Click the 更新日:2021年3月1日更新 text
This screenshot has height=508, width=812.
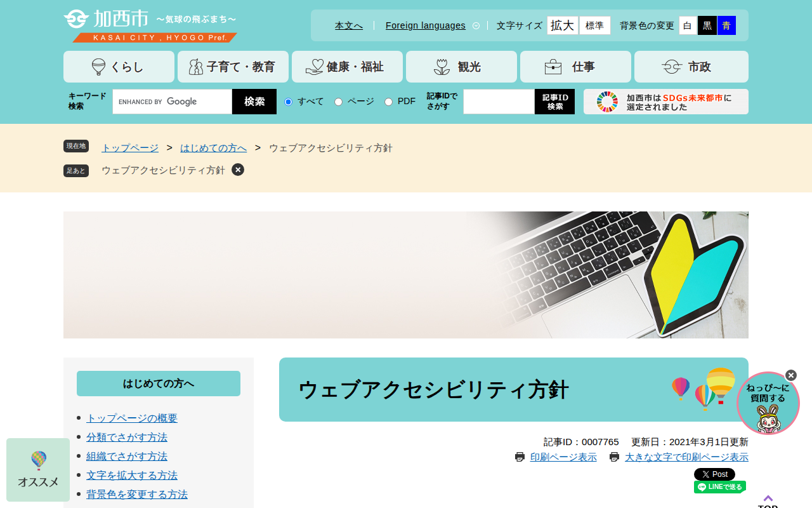pos(690,442)
